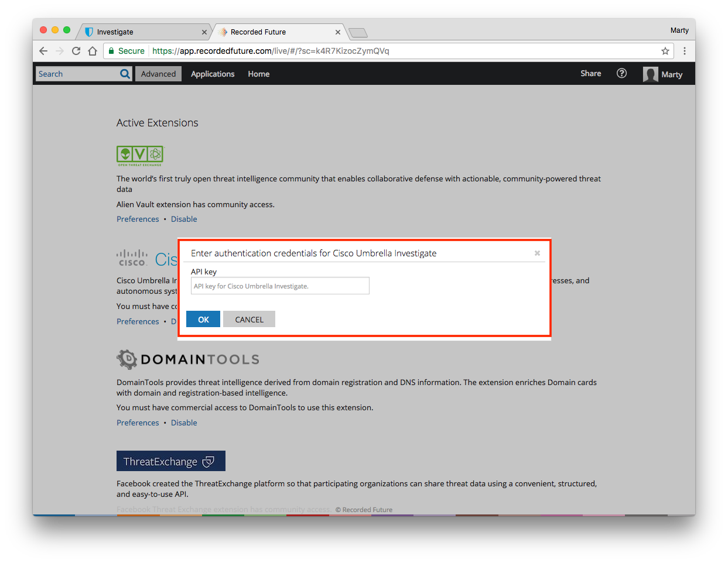The image size is (728, 563).
Task: Click the ThreatExchange logo
Action: pyautogui.click(x=170, y=461)
